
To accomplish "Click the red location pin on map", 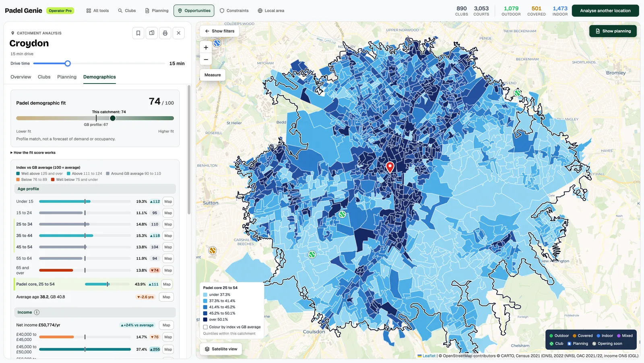I will pos(390,167).
